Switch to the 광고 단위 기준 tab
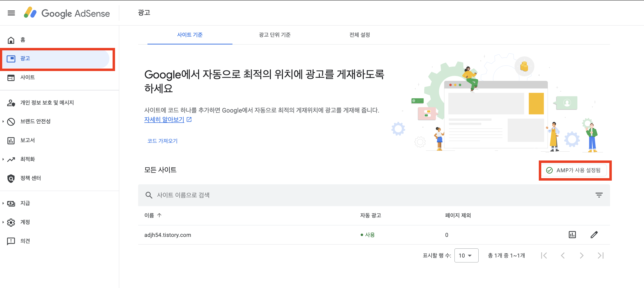The image size is (644, 288). tap(275, 35)
